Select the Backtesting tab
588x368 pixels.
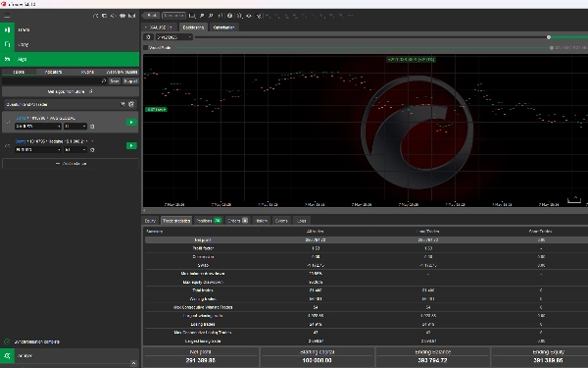point(193,27)
